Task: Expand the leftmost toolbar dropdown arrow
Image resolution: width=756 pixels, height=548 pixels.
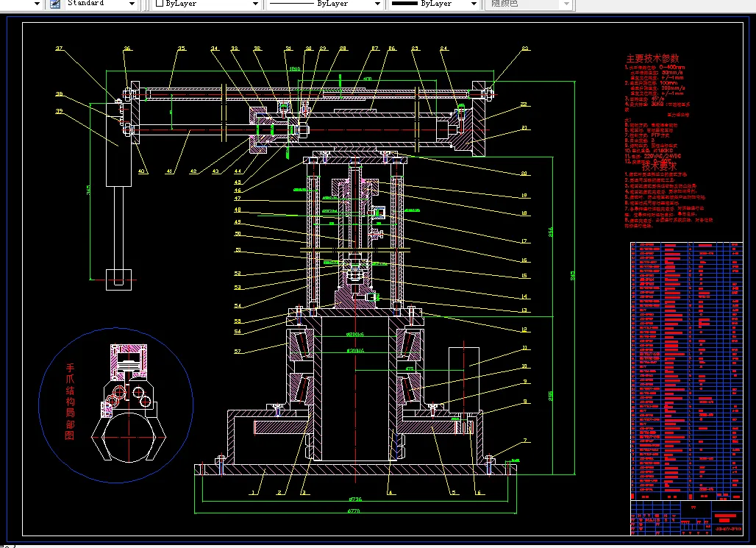Action: click(37, 4)
